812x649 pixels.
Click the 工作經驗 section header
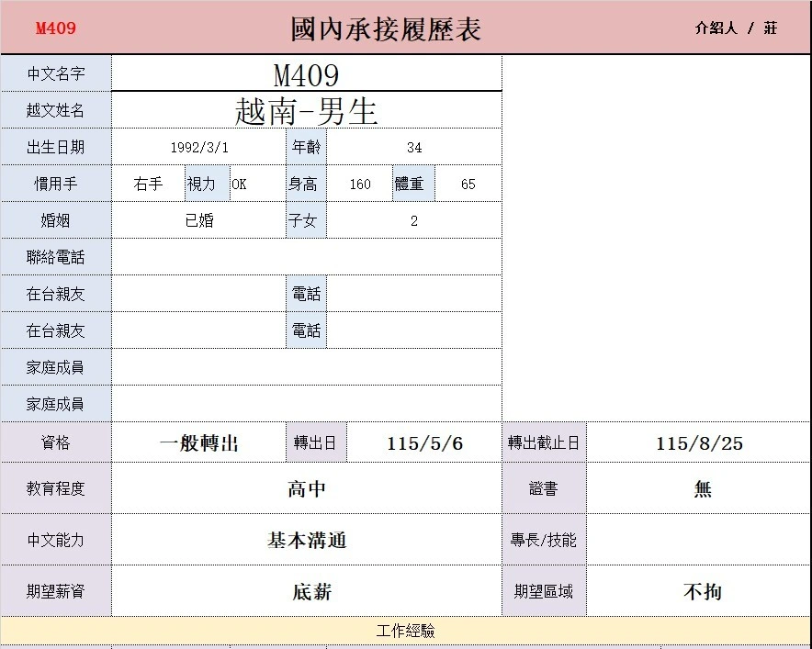[x=405, y=631]
